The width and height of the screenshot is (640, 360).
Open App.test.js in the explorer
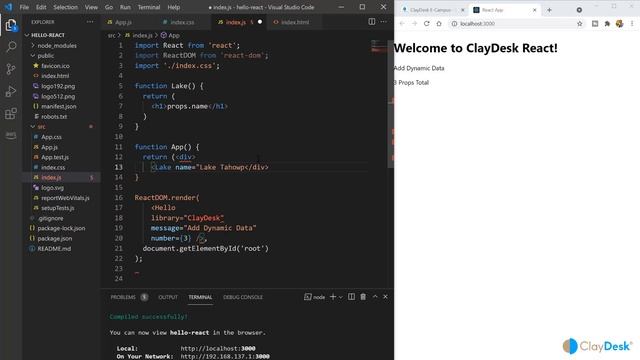[55, 157]
